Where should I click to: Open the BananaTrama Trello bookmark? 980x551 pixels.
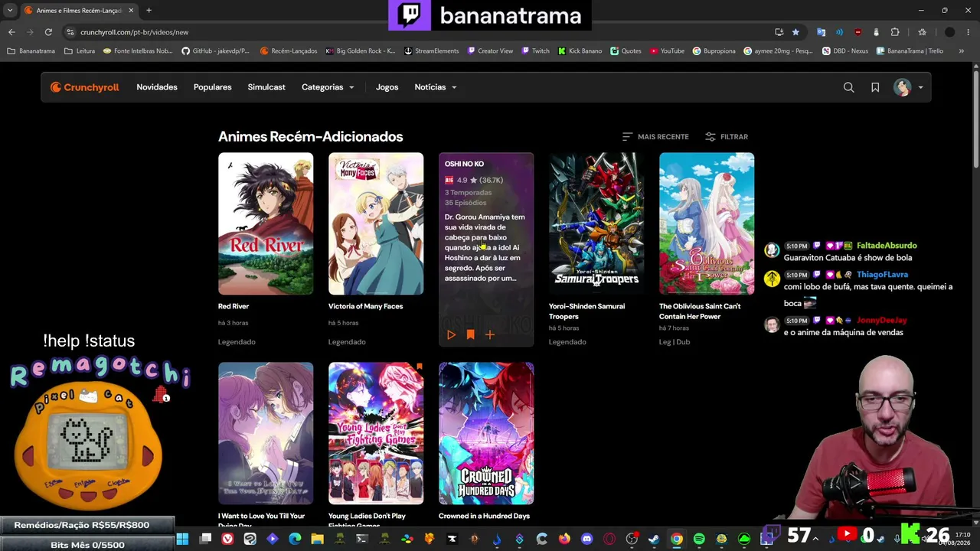tap(910, 51)
